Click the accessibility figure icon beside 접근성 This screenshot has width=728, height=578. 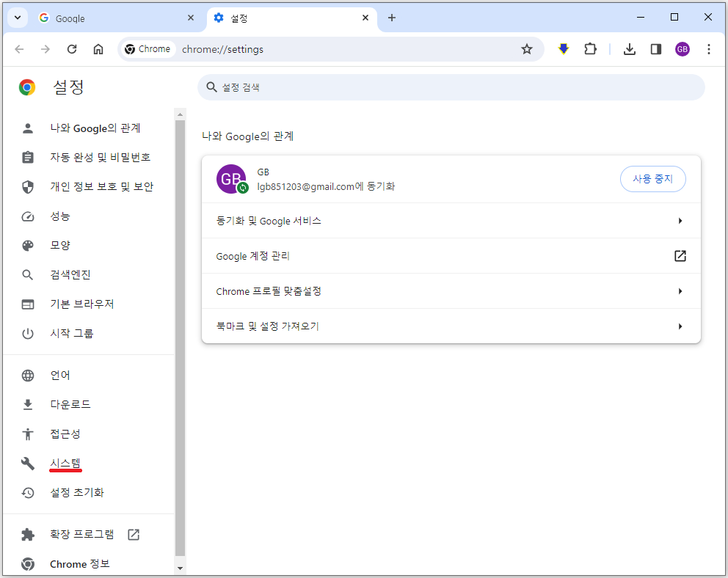point(28,434)
